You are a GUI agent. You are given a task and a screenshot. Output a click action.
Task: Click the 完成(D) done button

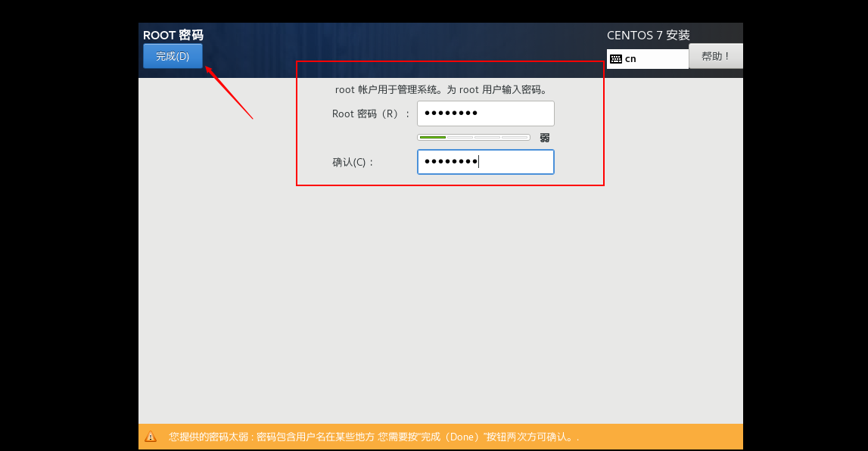[173, 57]
